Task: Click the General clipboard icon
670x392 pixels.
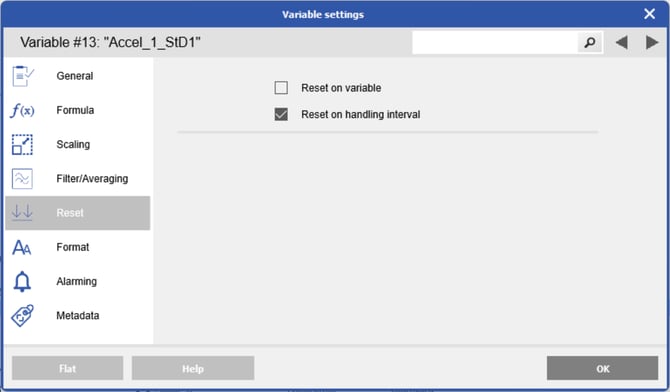Action: (22, 76)
